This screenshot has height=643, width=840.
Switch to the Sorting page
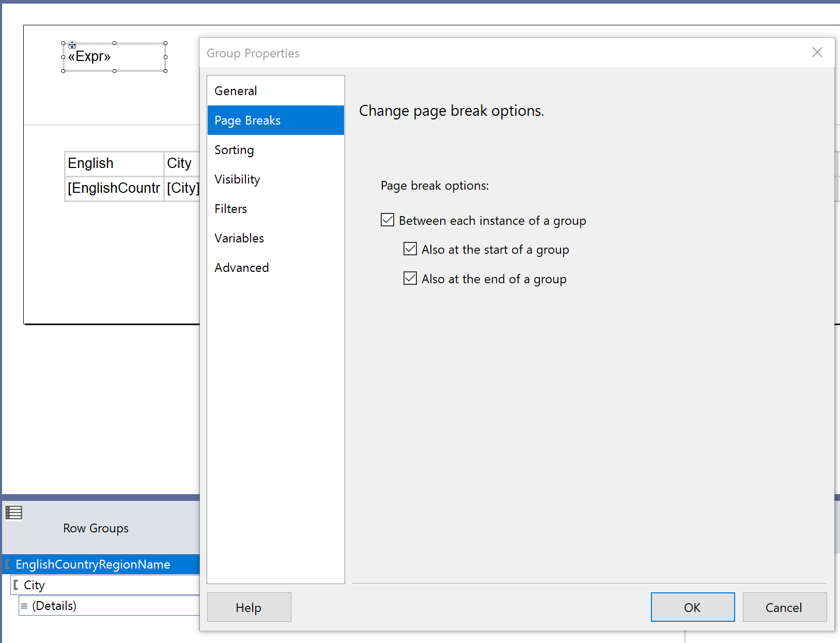(x=276, y=150)
